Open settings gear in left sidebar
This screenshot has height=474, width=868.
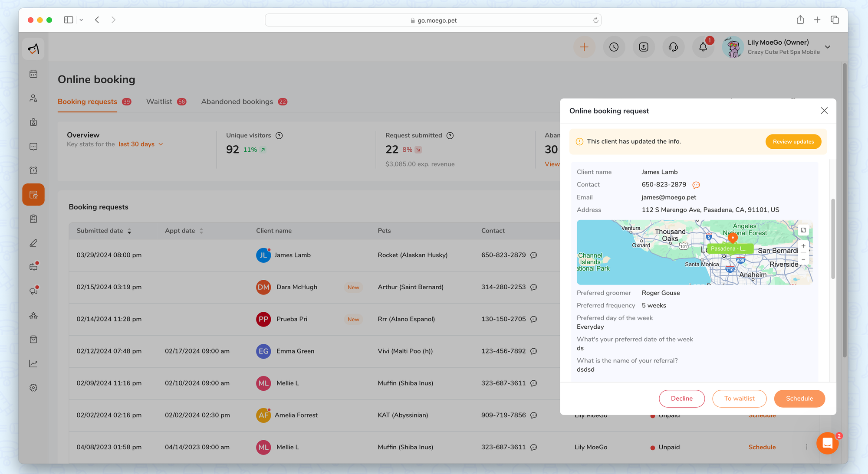coord(33,388)
